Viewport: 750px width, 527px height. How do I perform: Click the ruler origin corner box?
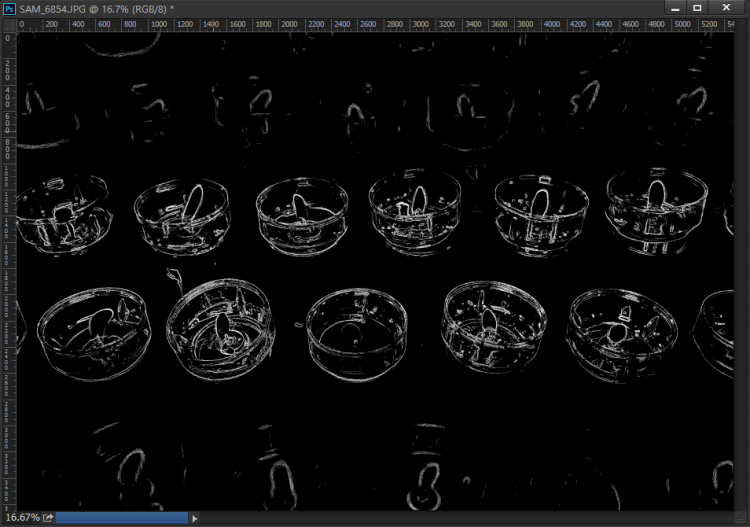pyautogui.click(x=9, y=25)
